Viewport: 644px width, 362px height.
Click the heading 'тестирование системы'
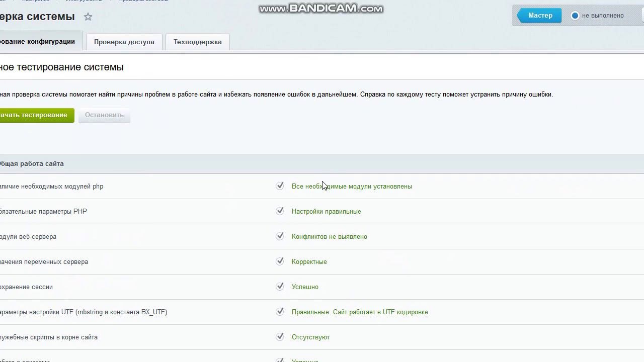[x=61, y=67]
